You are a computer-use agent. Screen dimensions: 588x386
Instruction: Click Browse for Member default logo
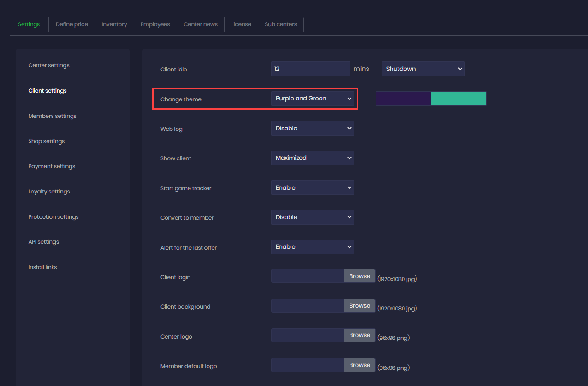point(360,365)
